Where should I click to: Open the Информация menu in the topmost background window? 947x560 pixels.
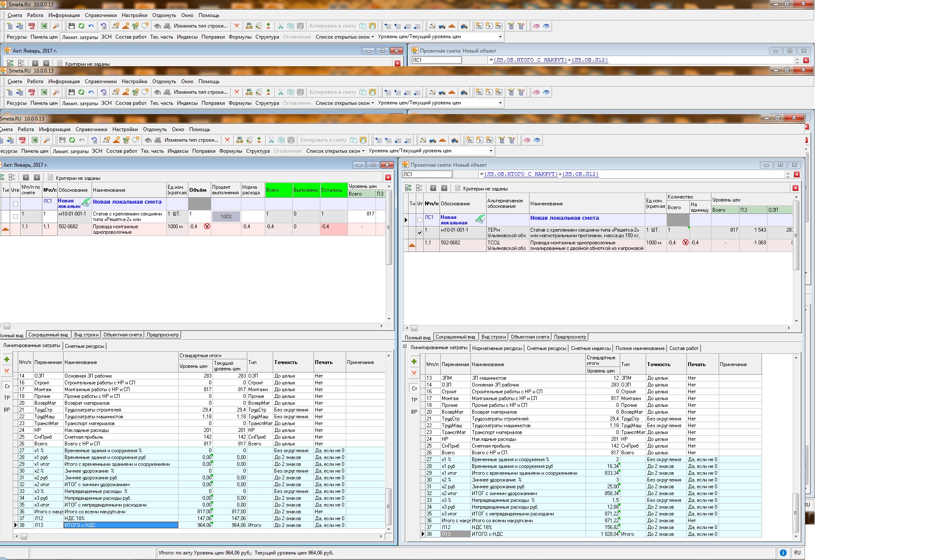tap(64, 15)
